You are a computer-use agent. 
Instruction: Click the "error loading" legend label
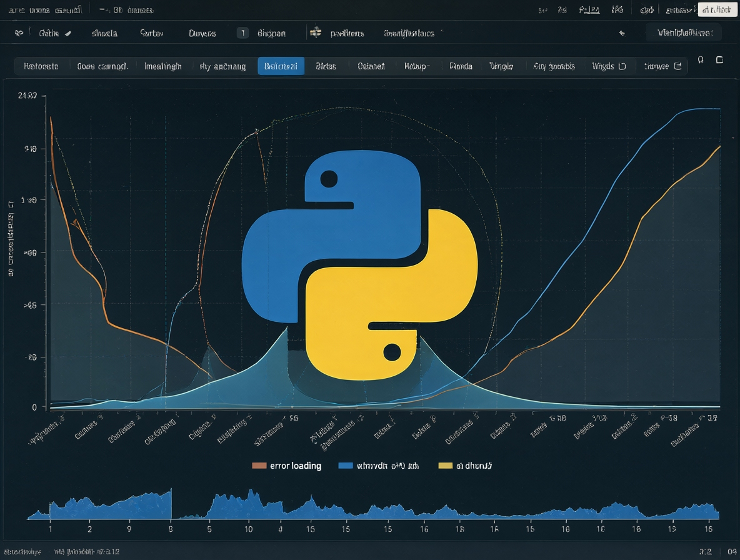(296, 466)
